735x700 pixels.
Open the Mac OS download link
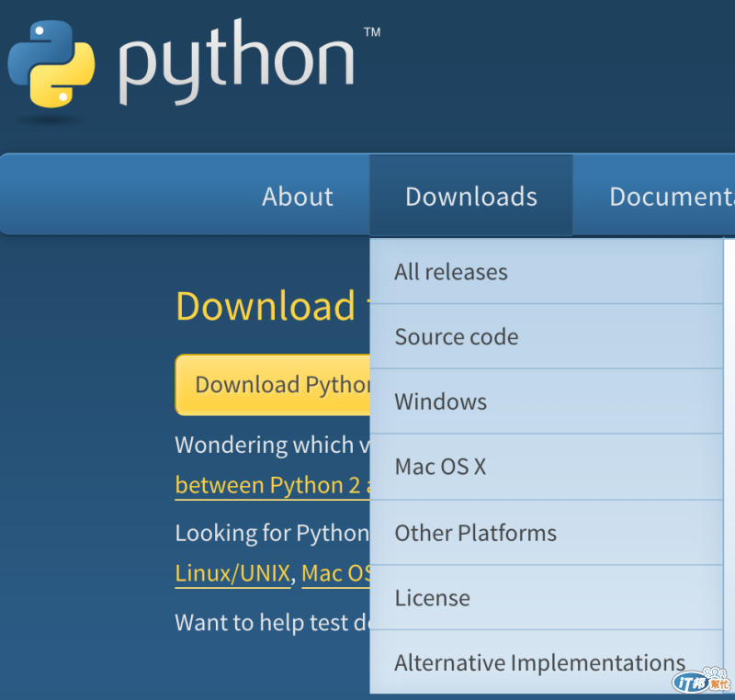point(336,573)
